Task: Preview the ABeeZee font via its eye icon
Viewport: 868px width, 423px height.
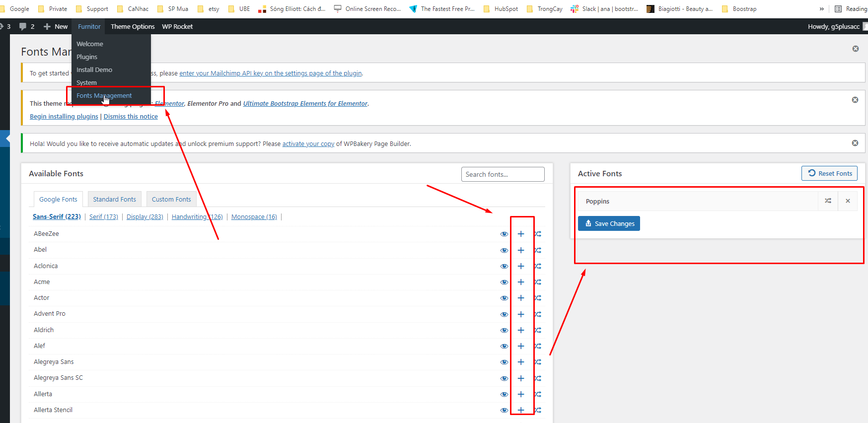Action: tap(504, 234)
